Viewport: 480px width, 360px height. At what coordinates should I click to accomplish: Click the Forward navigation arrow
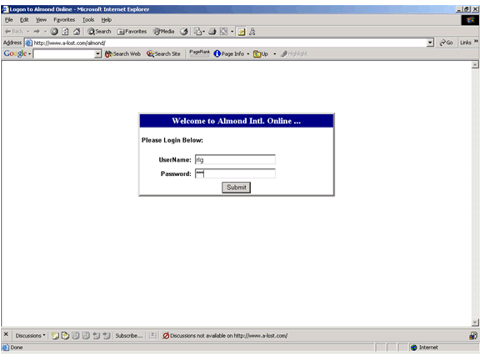point(36,32)
